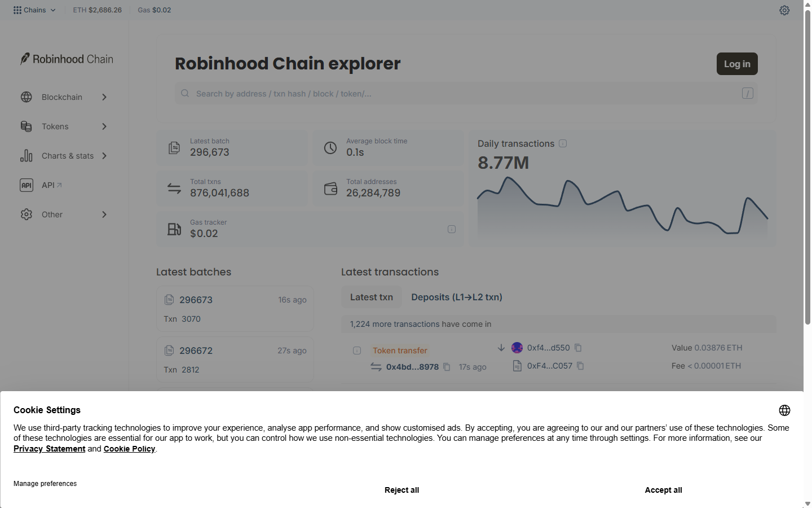Accept all cookies
812x508 pixels.
pyautogui.click(x=663, y=490)
